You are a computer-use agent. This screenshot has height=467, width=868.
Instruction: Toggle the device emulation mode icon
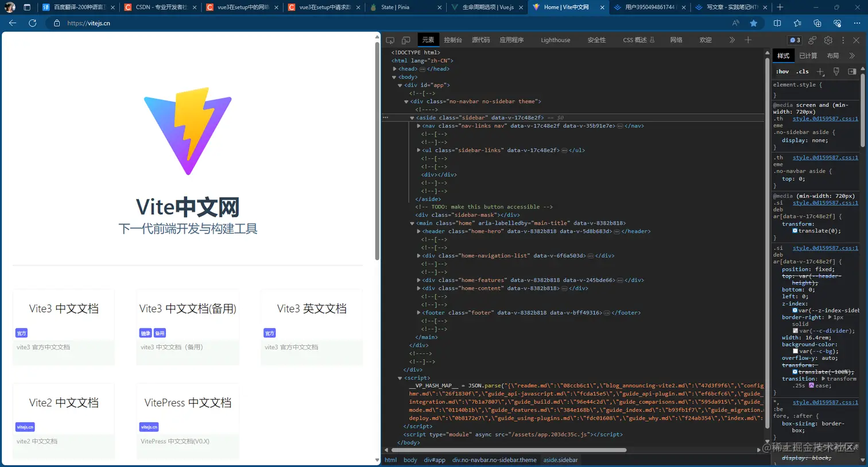[405, 40]
